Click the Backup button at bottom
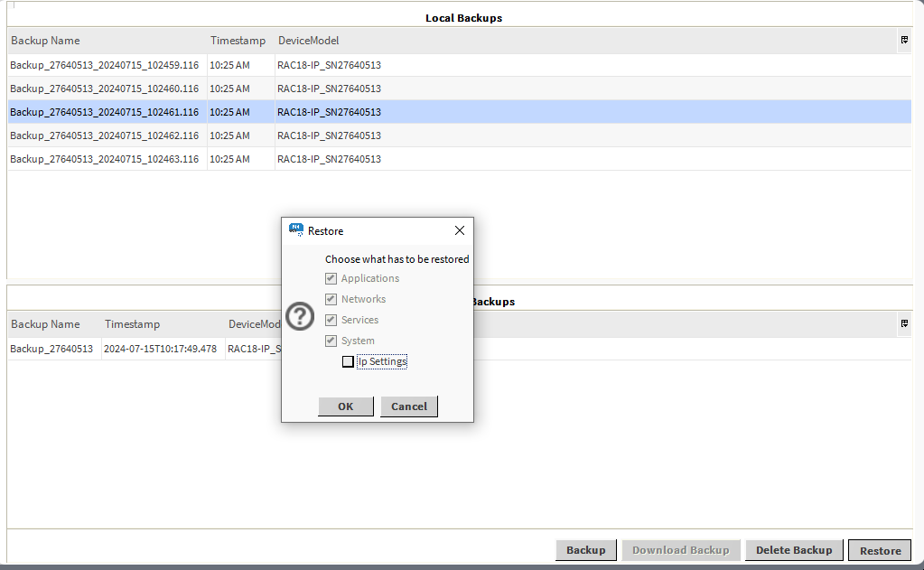Viewport: 924px width, 570px height. point(585,550)
